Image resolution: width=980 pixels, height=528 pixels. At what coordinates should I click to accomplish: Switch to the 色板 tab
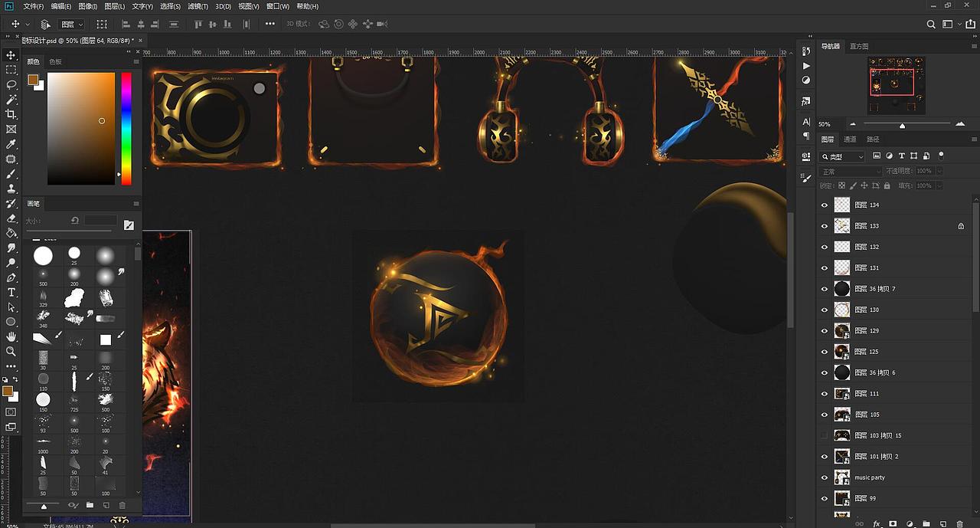coord(55,61)
